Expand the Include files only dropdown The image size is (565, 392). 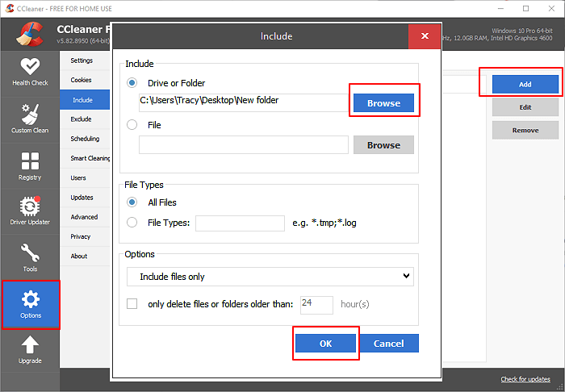(270, 277)
